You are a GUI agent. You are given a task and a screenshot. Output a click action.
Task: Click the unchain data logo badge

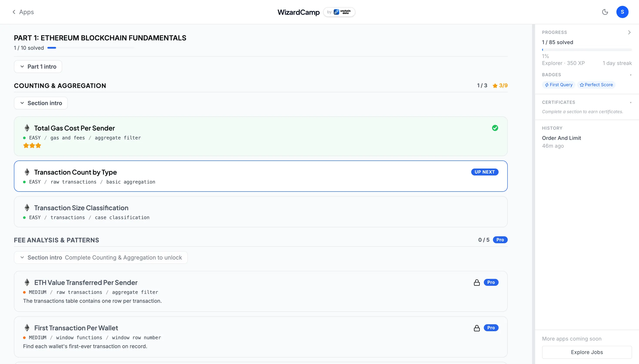tap(339, 12)
